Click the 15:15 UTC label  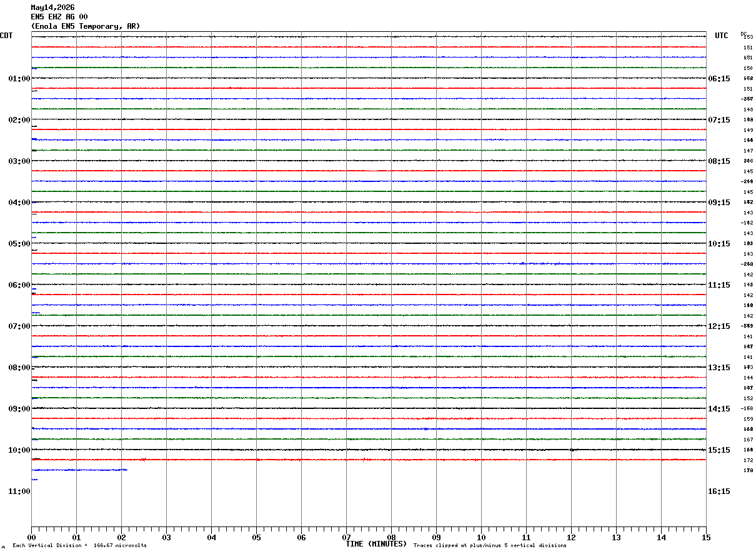(x=719, y=450)
